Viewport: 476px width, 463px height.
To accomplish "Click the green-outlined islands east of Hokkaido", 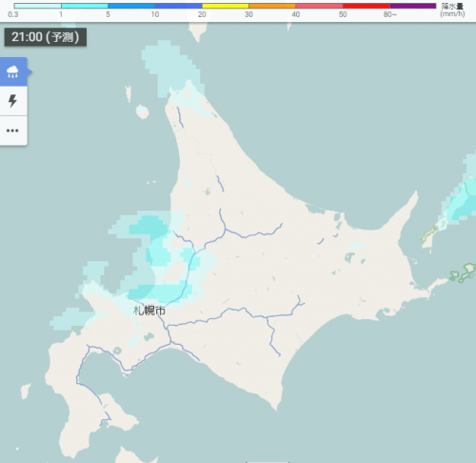I will point(463,272).
